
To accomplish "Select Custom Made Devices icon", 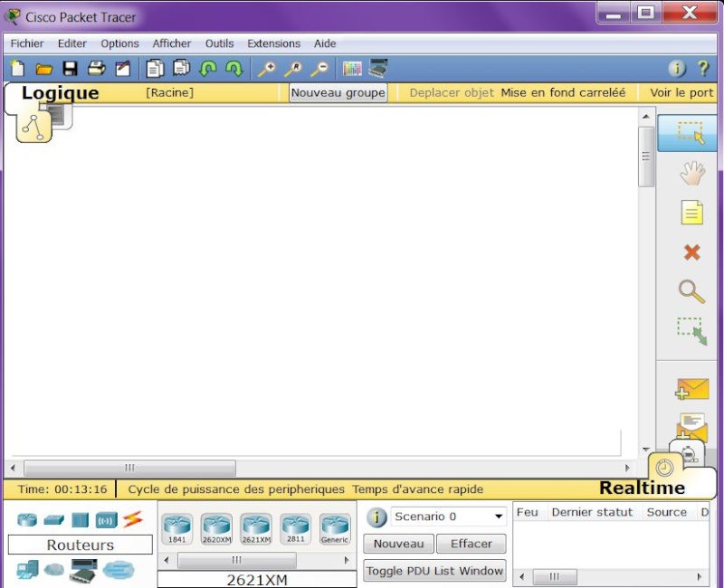I will [83, 571].
